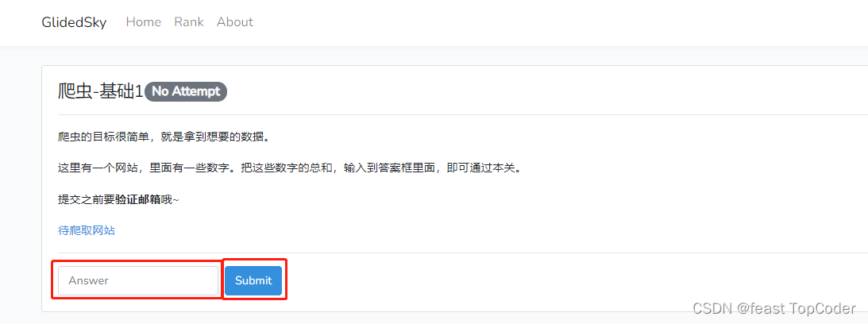Image resolution: width=868 pixels, height=324 pixels.
Task: Click empty white area of navbar
Action: click(554, 22)
